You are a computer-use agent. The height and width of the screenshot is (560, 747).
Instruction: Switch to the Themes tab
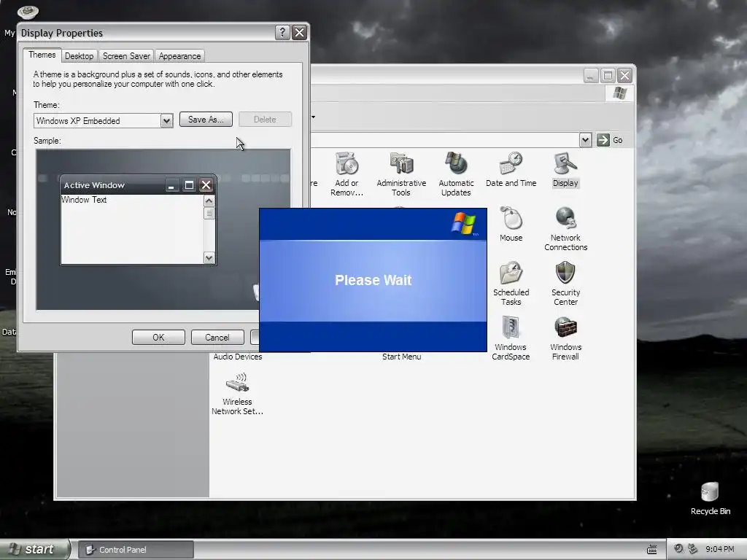42,55
